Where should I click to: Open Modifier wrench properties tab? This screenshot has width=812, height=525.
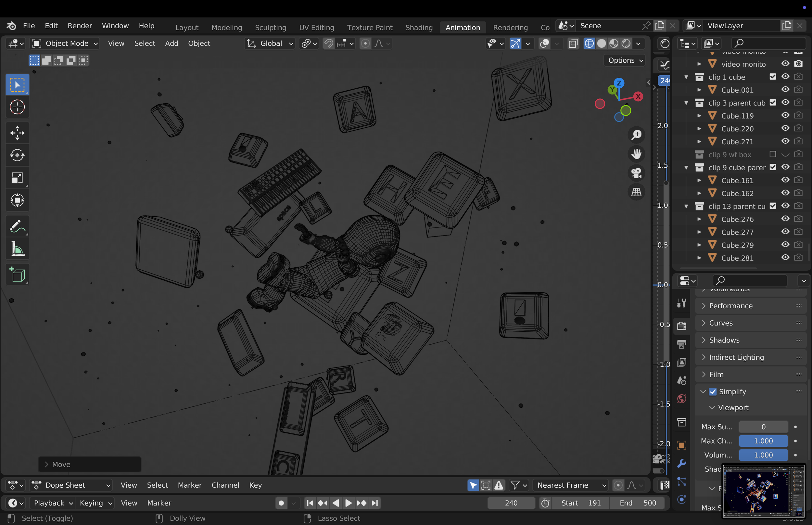(681, 463)
